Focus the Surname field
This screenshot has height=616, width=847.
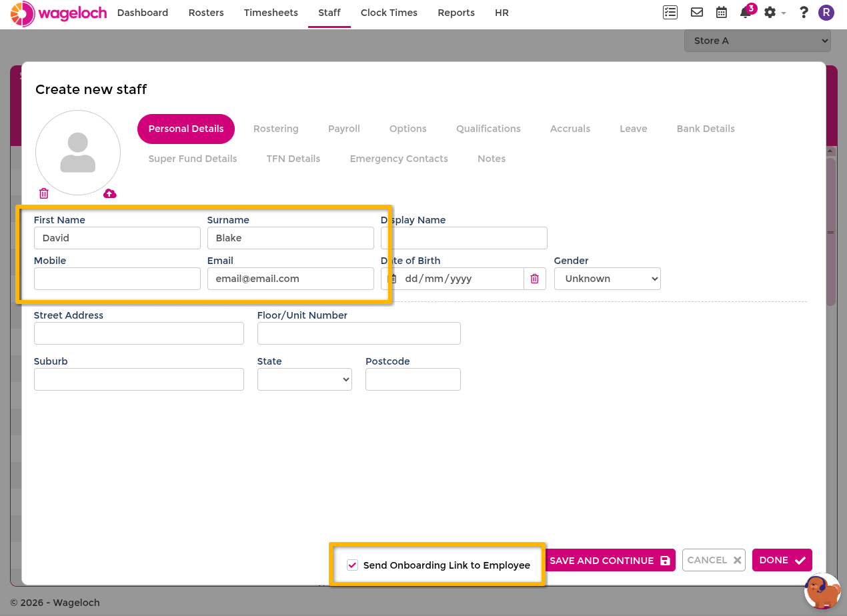click(x=291, y=238)
